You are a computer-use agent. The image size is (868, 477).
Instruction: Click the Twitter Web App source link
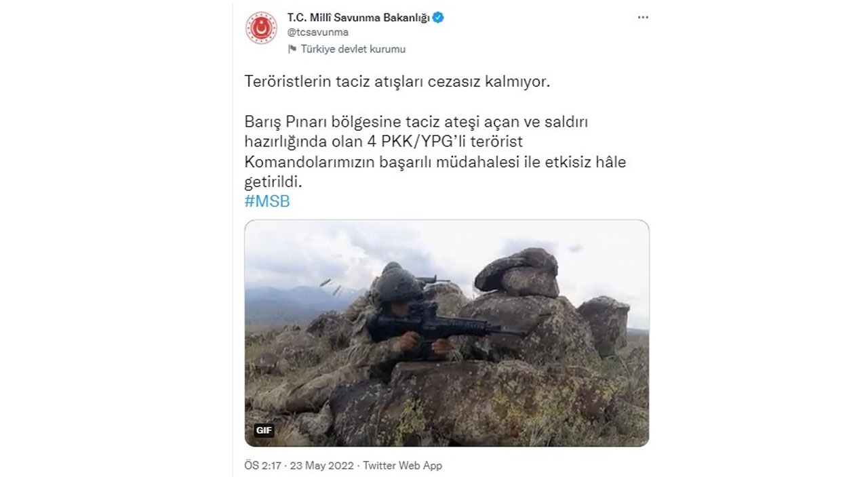(402, 465)
